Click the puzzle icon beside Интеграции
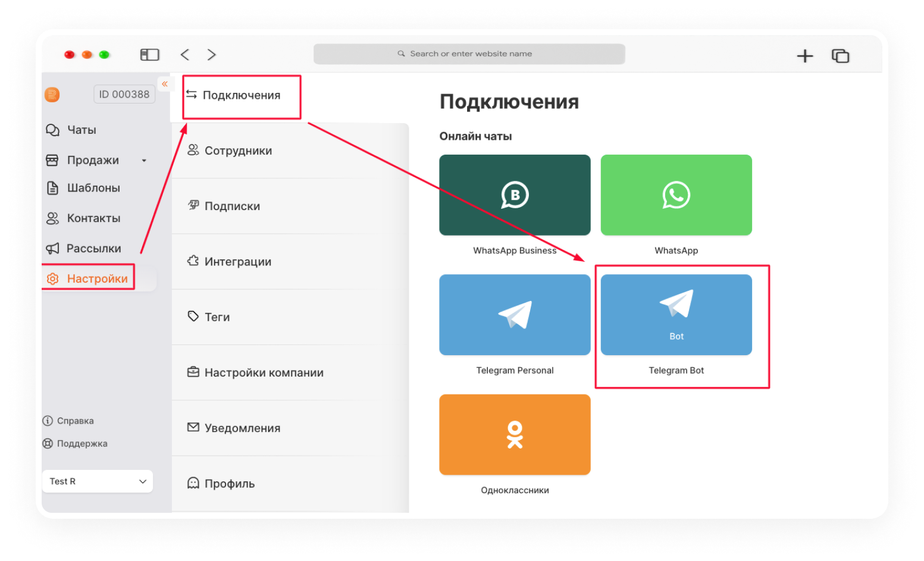This screenshot has width=924, height=561. pos(193,261)
